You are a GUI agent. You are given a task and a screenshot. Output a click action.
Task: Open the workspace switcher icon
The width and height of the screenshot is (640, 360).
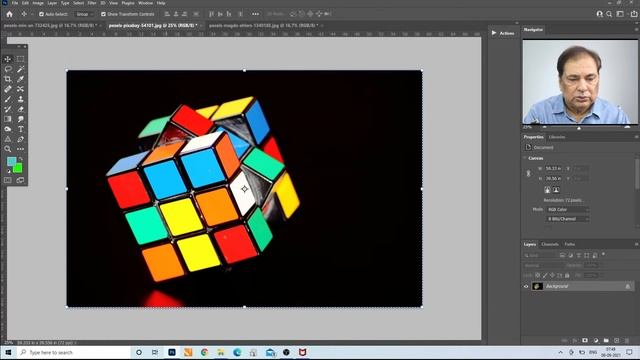pyautogui.click(x=620, y=14)
